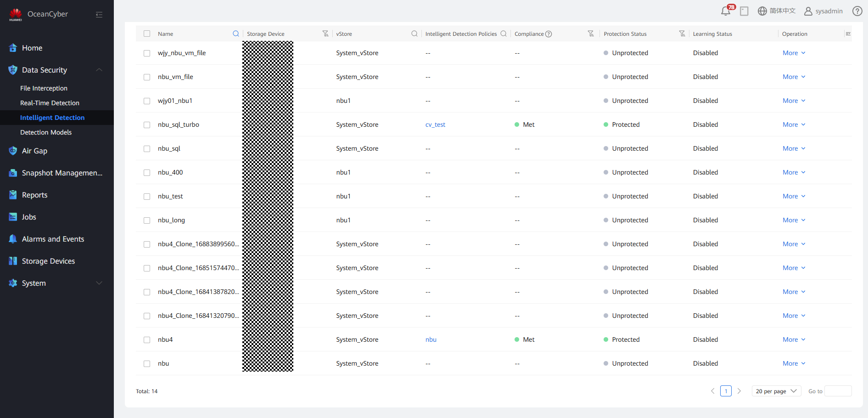Image resolution: width=868 pixels, height=418 pixels.
Task: Check the box next to nbu4 row
Action: pyautogui.click(x=147, y=340)
